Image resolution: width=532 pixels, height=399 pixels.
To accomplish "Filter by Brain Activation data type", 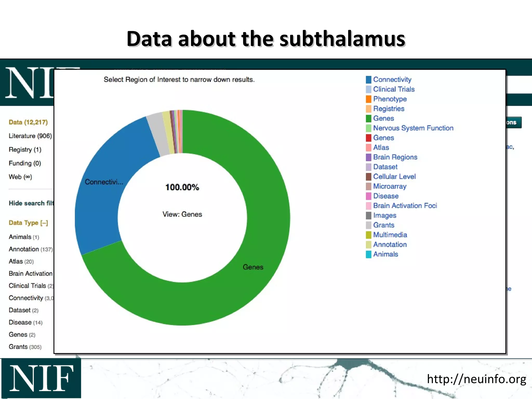I will point(31,274).
